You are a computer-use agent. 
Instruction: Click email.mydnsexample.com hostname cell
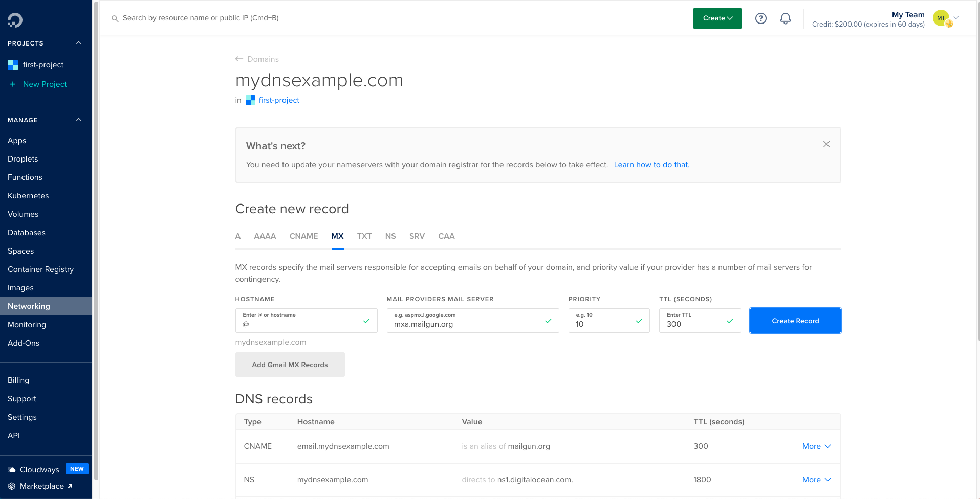click(x=343, y=446)
